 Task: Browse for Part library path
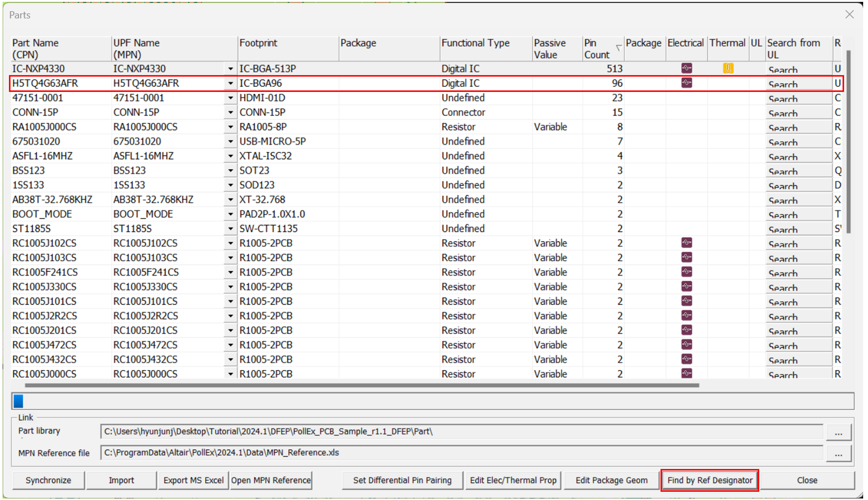pyautogui.click(x=838, y=432)
